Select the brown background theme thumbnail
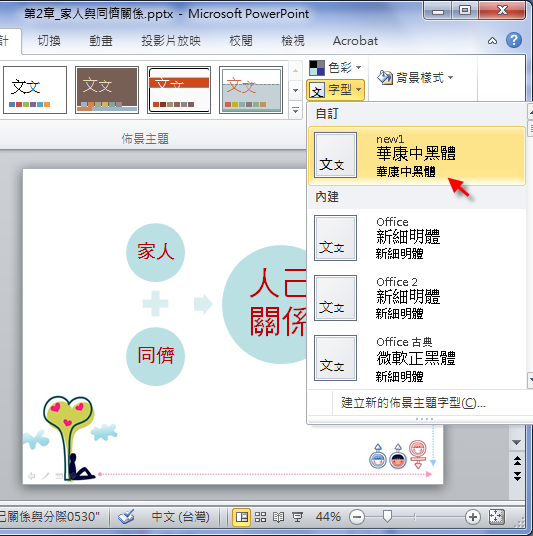The width and height of the screenshot is (533, 536). click(107, 90)
